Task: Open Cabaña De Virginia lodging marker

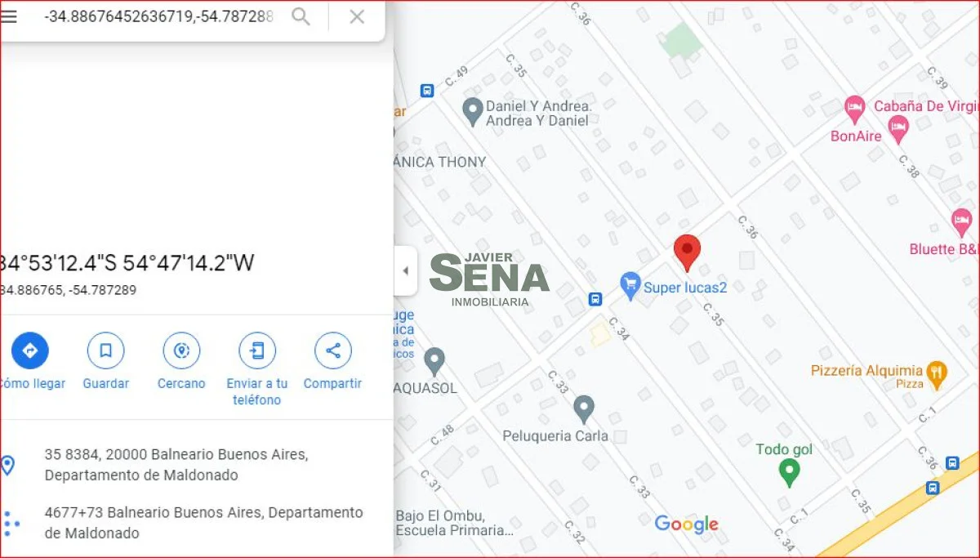Action: pyautogui.click(x=855, y=107)
